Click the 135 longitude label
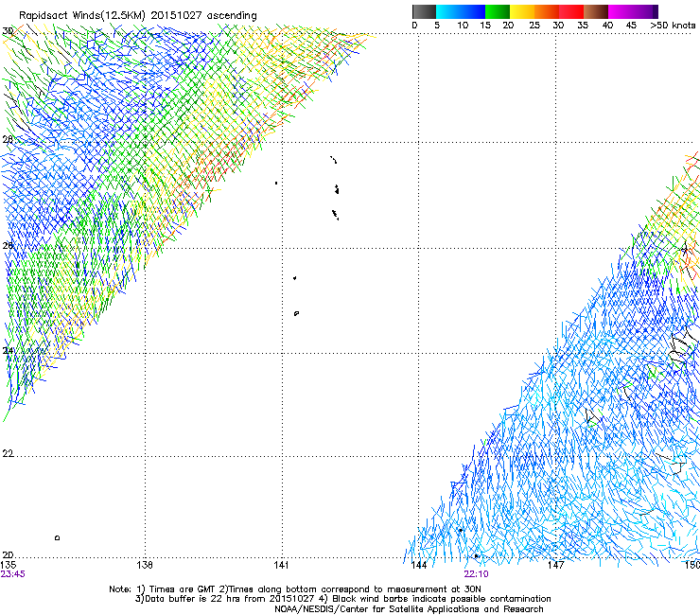700x615 pixels. tap(8, 566)
